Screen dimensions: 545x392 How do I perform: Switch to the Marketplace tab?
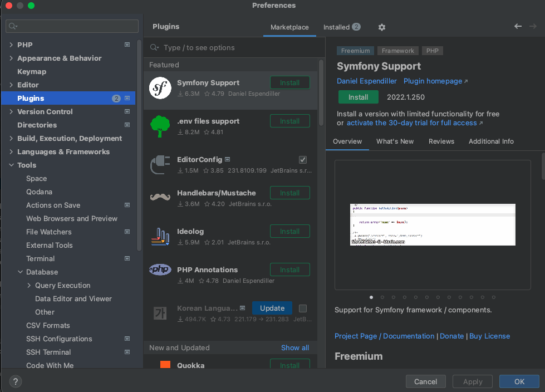click(289, 27)
